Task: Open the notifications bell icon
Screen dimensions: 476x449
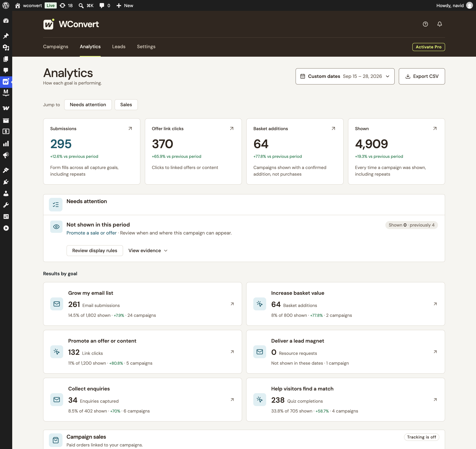Action: (x=440, y=24)
